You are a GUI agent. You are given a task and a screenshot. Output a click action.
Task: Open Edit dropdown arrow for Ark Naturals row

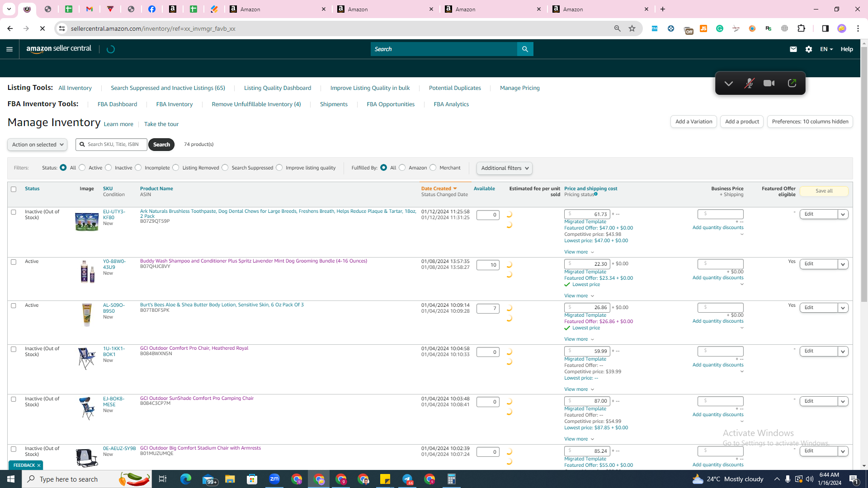843,214
